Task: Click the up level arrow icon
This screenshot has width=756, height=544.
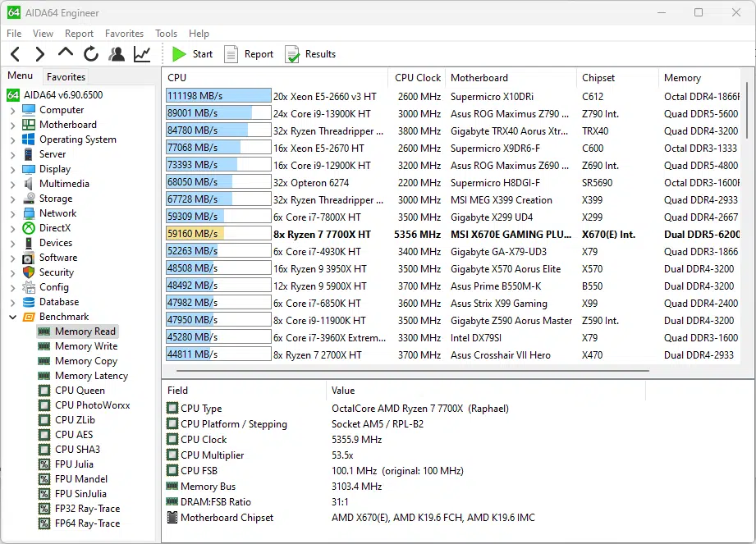Action: pos(66,53)
